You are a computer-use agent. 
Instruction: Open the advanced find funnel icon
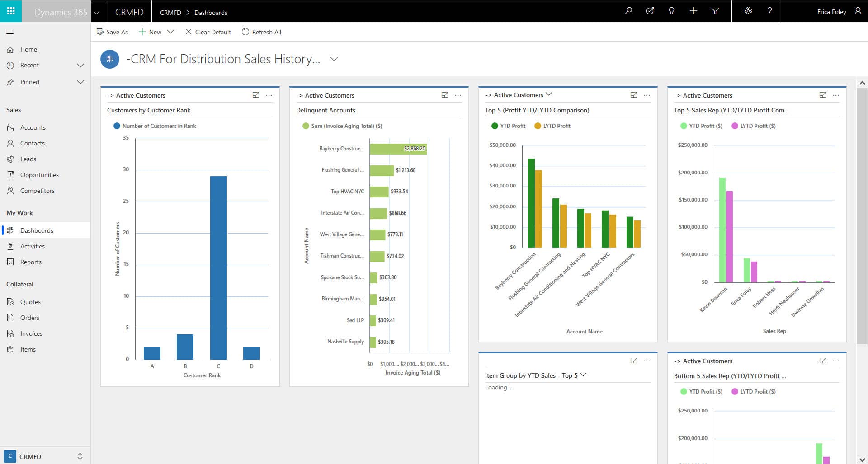point(715,11)
